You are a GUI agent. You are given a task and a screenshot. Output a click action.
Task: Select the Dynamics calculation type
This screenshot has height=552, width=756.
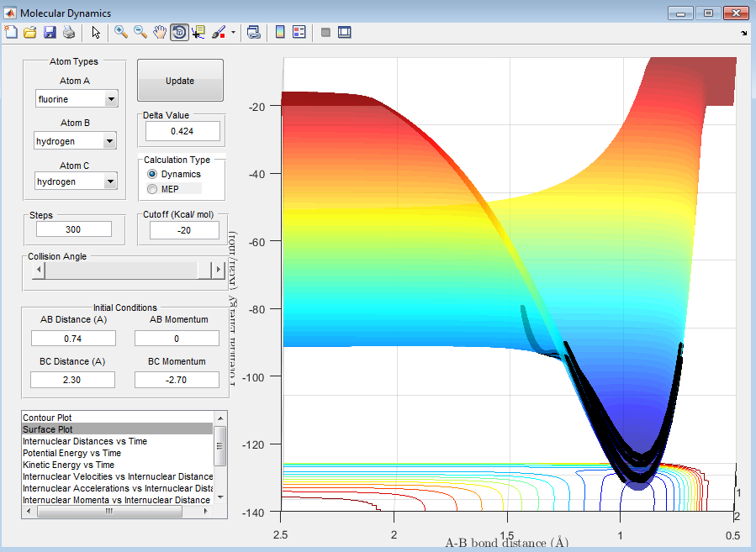(x=152, y=174)
